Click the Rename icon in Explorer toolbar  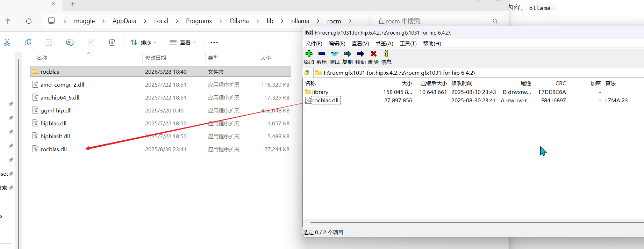(x=70, y=42)
